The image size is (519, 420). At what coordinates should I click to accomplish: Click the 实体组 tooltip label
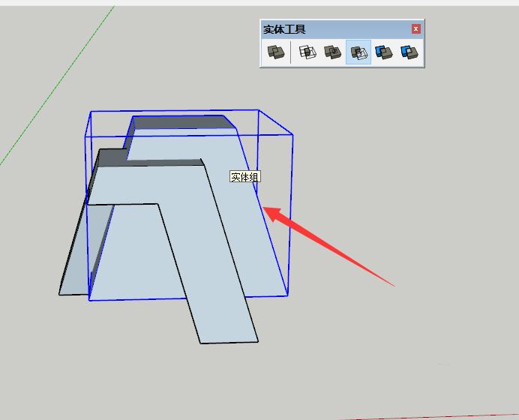[244, 177]
